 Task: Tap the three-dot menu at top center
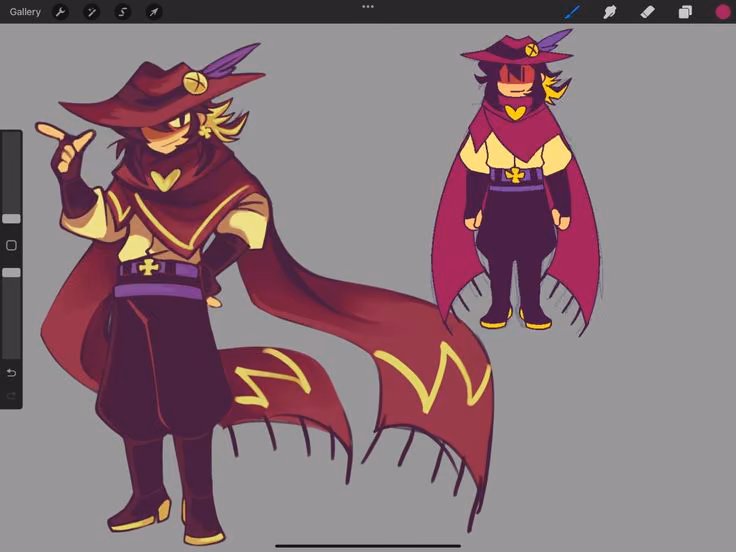click(368, 7)
